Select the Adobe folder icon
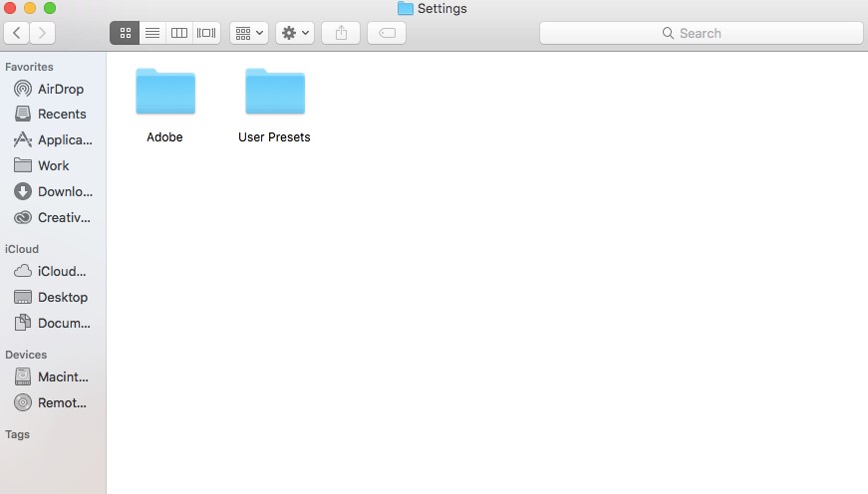This screenshot has height=494, width=868. tap(165, 92)
